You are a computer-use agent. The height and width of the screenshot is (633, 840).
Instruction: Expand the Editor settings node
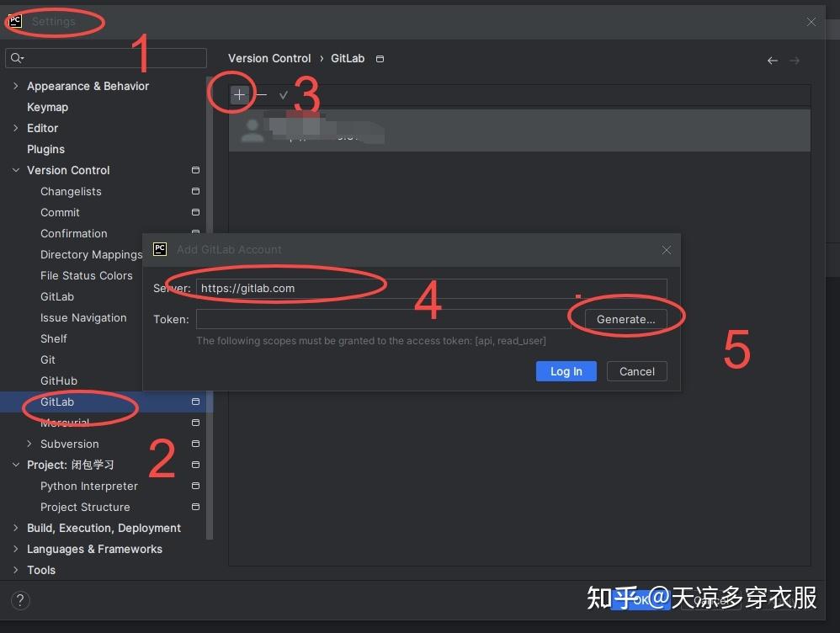[x=15, y=128]
